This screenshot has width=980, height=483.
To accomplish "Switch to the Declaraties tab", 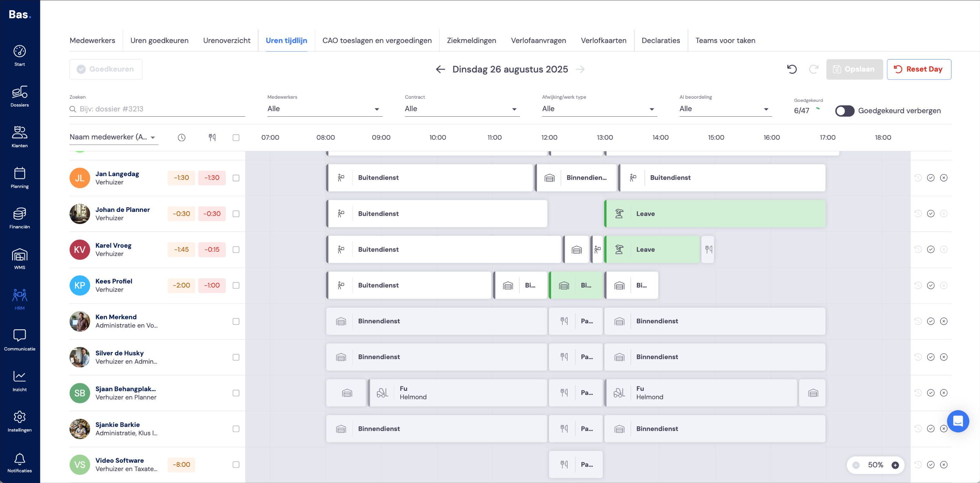I will click(x=661, y=40).
